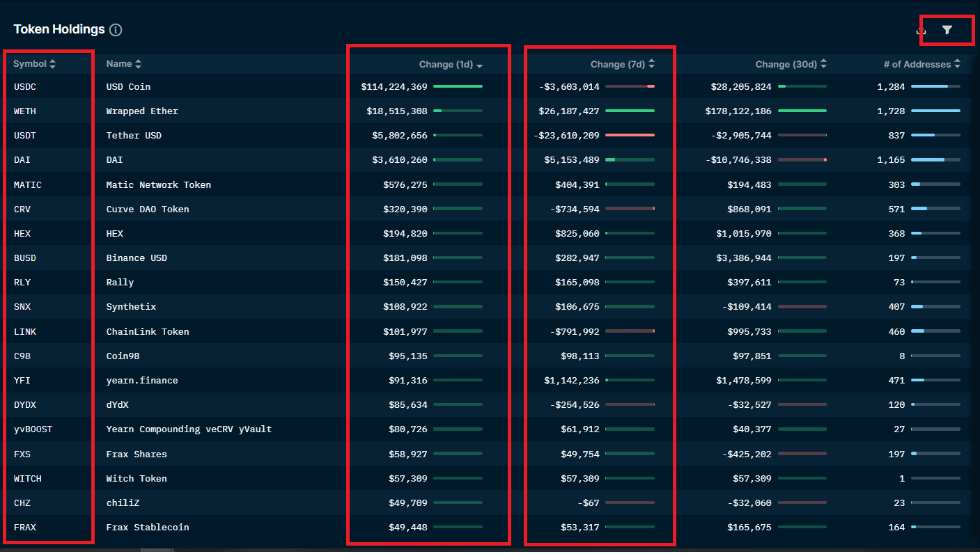This screenshot has width=980, height=554.
Task: Click the USD Coin name cell
Action: pos(128,87)
